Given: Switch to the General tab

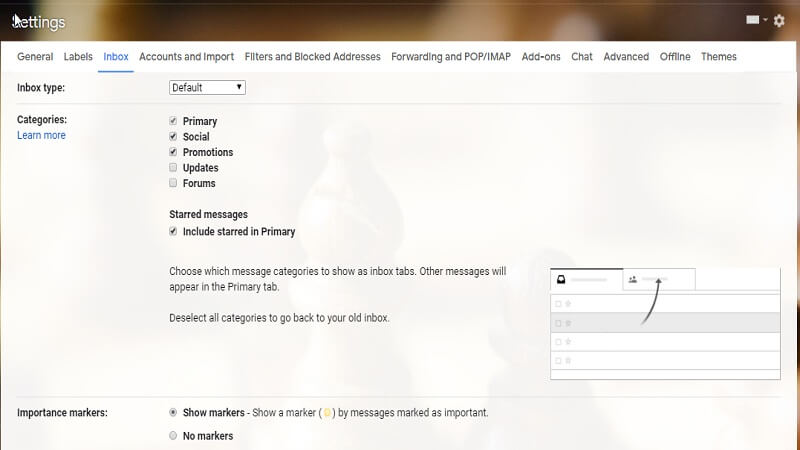Looking at the screenshot, I should (x=35, y=57).
